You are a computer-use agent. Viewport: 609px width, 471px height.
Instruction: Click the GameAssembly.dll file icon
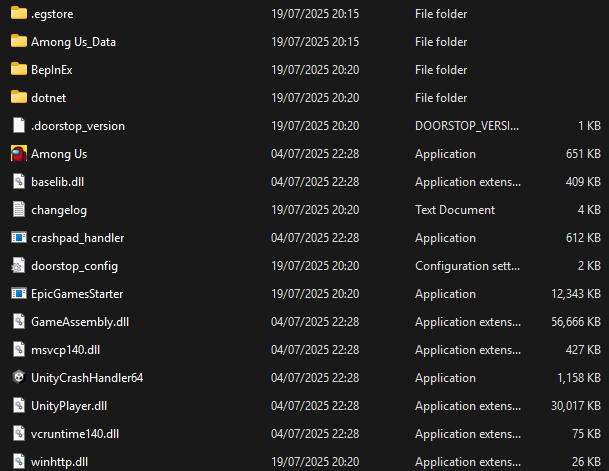coord(18,322)
